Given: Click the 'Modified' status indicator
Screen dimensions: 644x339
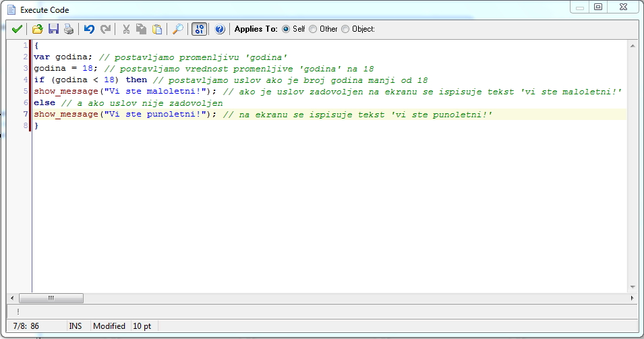Looking at the screenshot, I should coord(109,326).
